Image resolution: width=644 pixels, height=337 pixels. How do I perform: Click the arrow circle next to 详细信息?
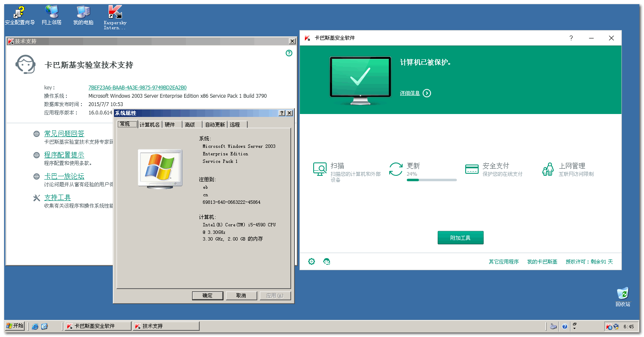click(427, 93)
